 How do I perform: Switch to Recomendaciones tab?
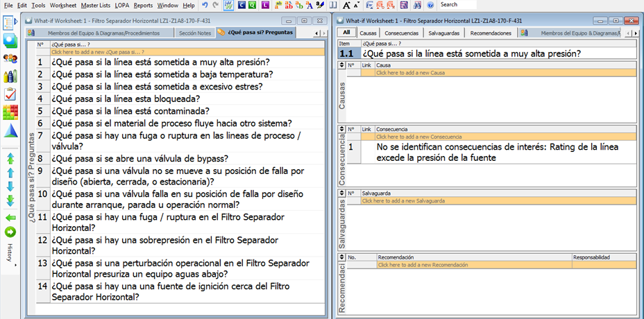click(491, 33)
